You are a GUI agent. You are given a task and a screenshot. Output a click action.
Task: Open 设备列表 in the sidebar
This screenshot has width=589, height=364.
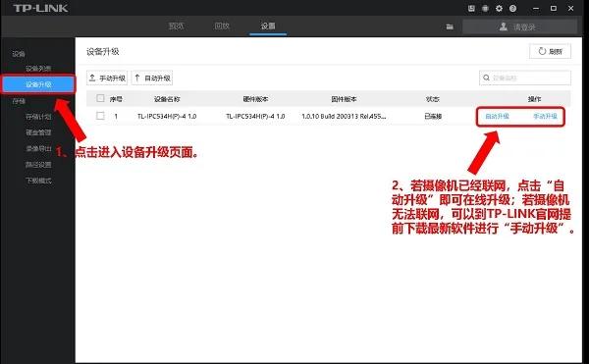tap(38, 69)
